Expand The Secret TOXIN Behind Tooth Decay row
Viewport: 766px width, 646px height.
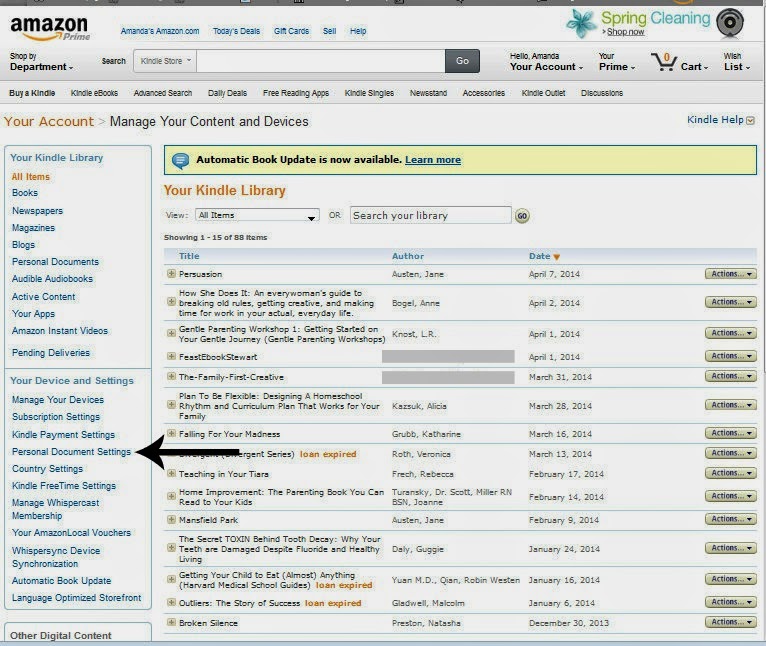171,548
